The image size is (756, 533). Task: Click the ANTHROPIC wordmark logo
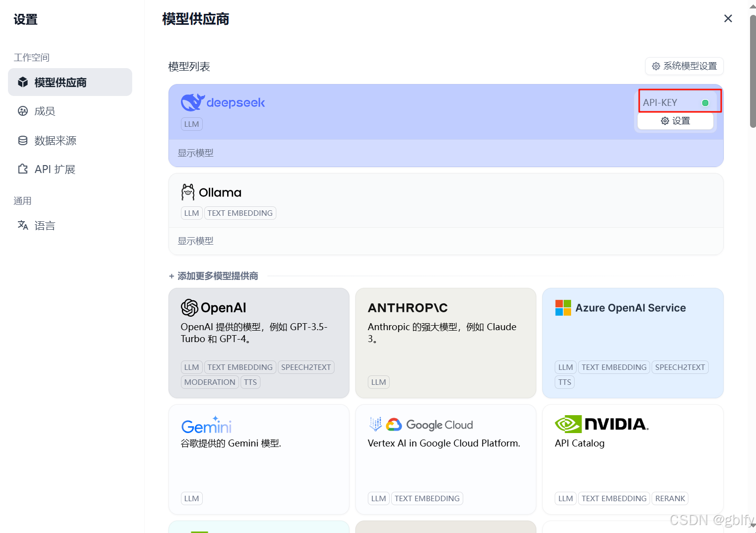coord(408,308)
